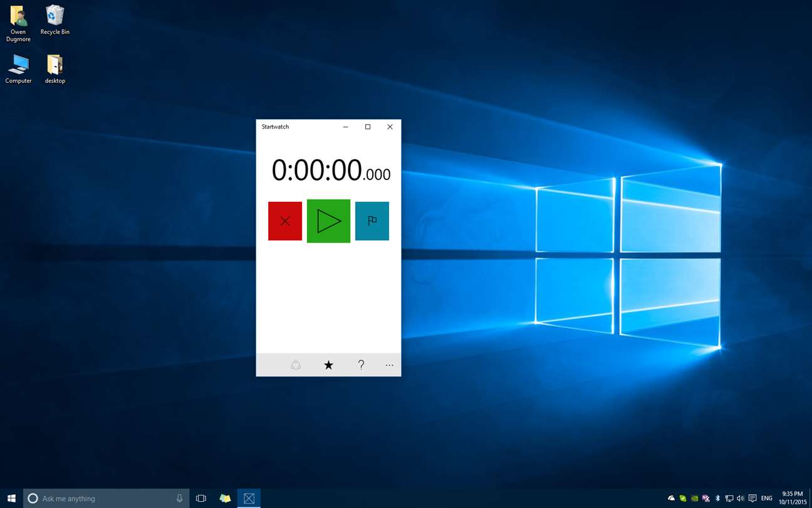This screenshot has height=508, width=812.
Task: Click the 0:00:00.000 time display
Action: pyautogui.click(x=331, y=171)
